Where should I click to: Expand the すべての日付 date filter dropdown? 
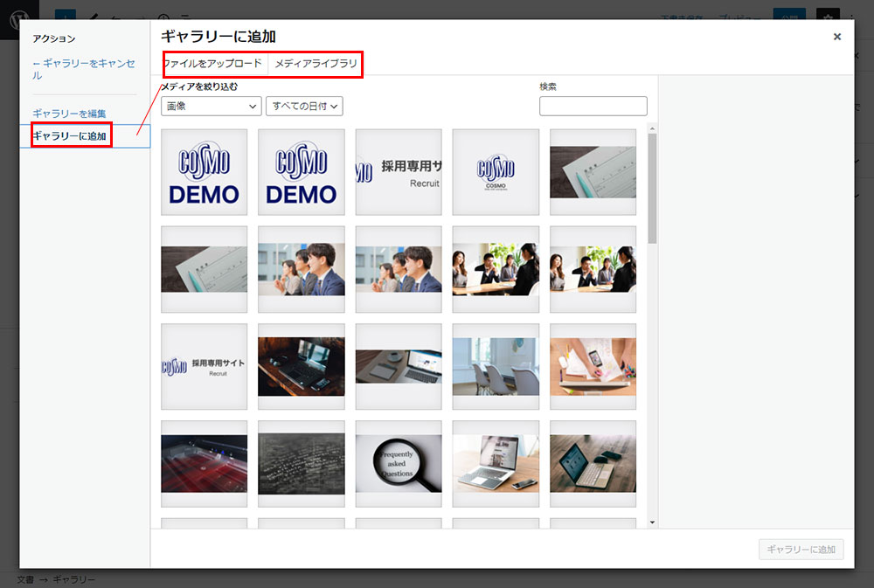[304, 106]
